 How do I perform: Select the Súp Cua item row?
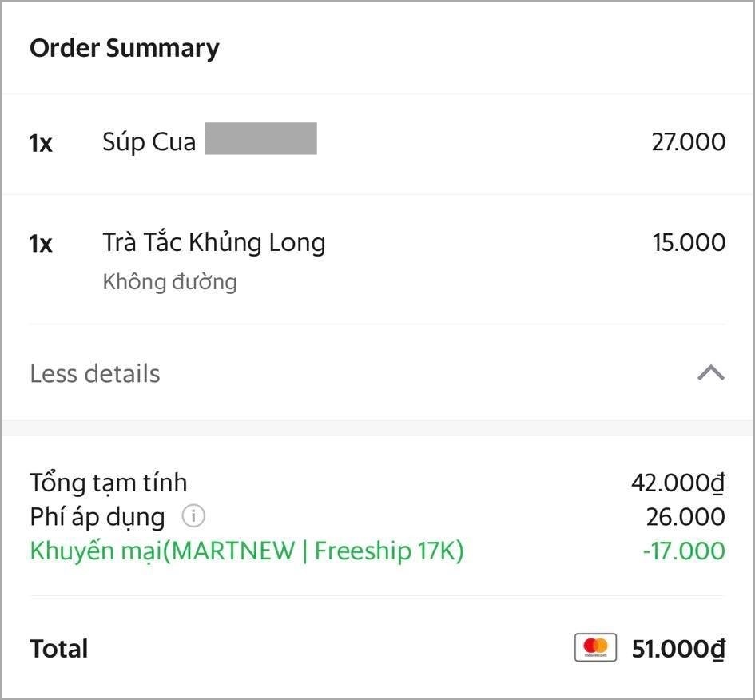[x=149, y=141]
